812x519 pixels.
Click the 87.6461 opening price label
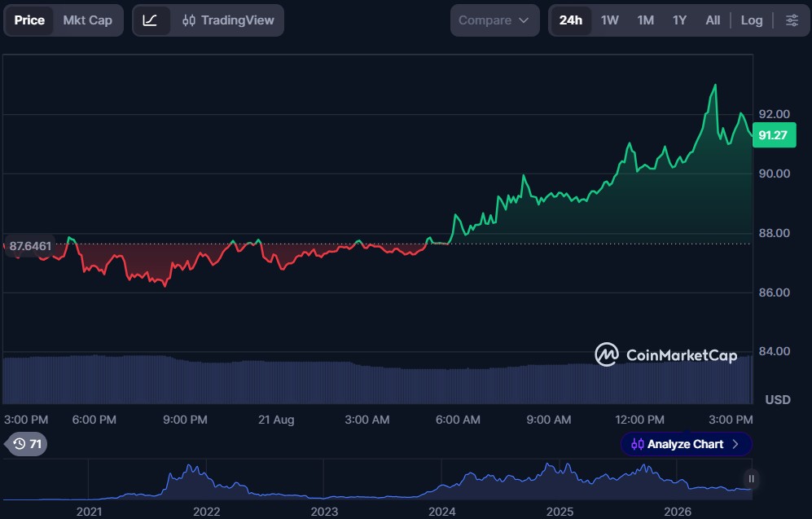point(29,246)
